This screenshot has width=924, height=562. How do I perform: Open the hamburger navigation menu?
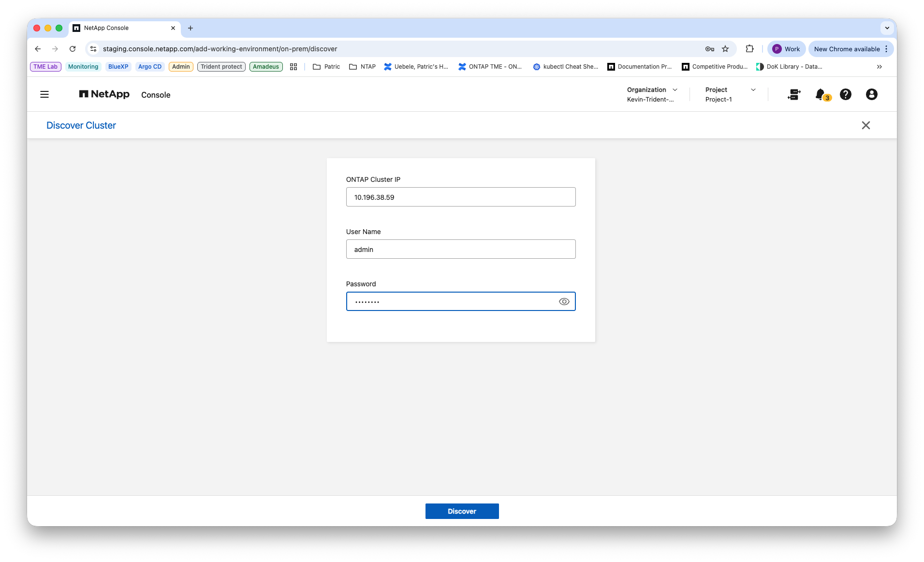[44, 94]
